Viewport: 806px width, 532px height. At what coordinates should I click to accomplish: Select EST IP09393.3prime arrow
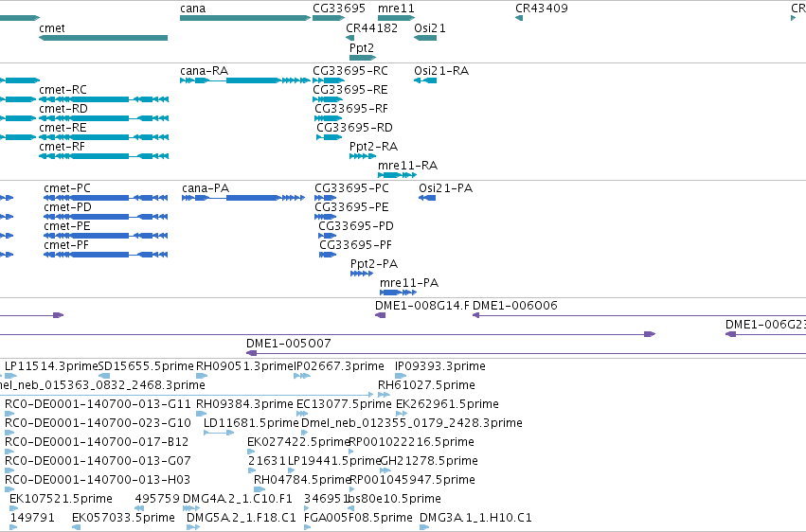tap(401, 376)
